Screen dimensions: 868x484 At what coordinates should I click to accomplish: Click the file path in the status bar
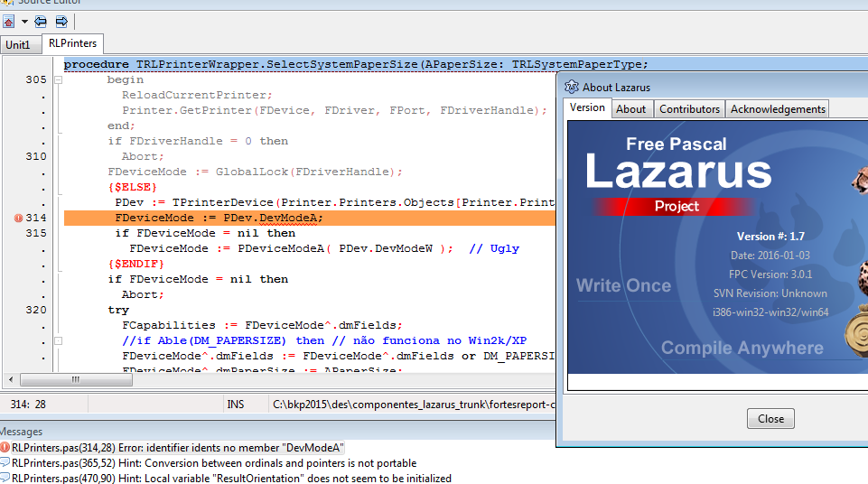(x=414, y=405)
